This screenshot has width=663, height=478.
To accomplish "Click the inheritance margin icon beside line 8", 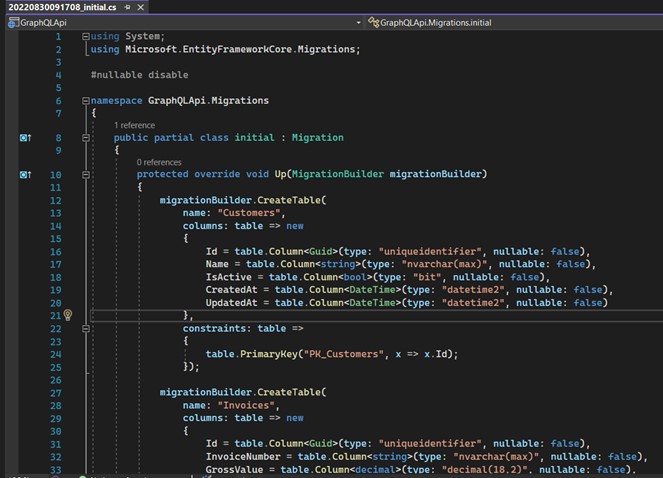I will pyautogui.click(x=26, y=138).
